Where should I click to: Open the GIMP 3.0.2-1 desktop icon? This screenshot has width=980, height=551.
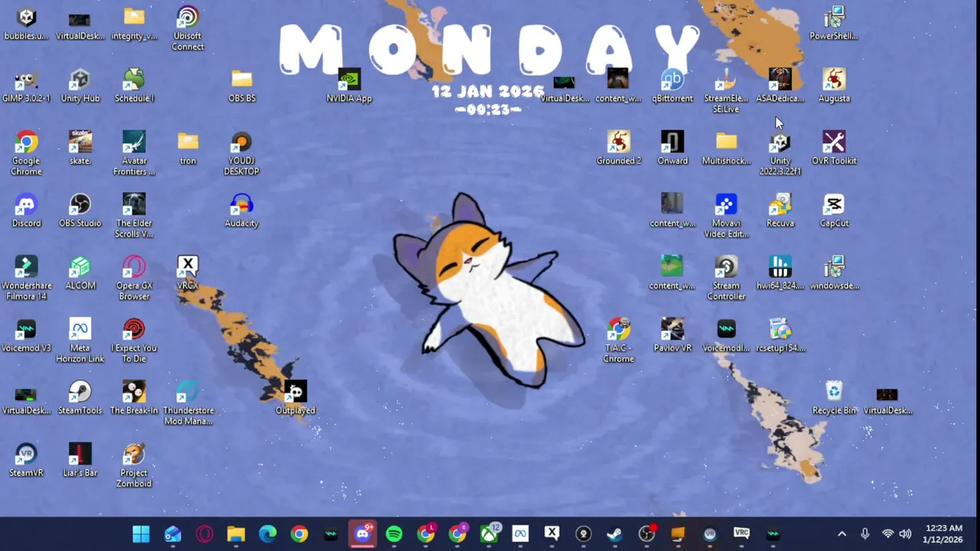point(26,85)
